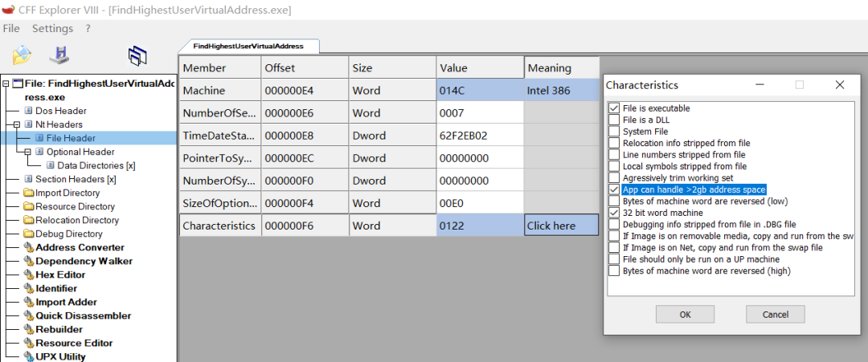Click the Resource Editor tool icon
This screenshot has width=868, height=362.
click(29, 343)
